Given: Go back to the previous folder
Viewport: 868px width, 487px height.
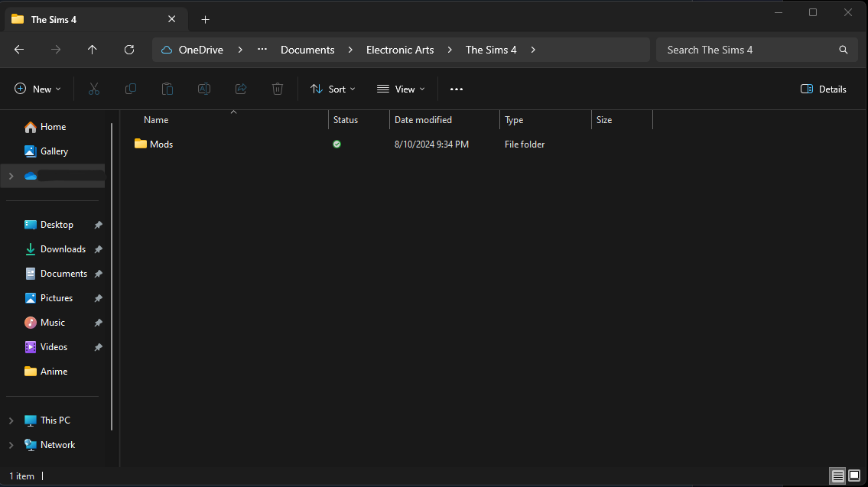Looking at the screenshot, I should pyautogui.click(x=19, y=50).
